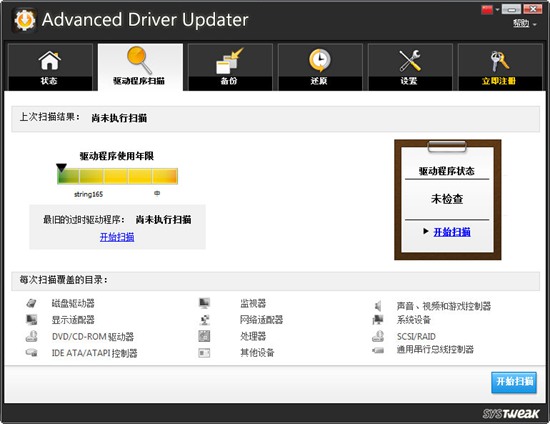Click the driver age gradient bar
The height and width of the screenshot is (424, 550).
coord(118,176)
